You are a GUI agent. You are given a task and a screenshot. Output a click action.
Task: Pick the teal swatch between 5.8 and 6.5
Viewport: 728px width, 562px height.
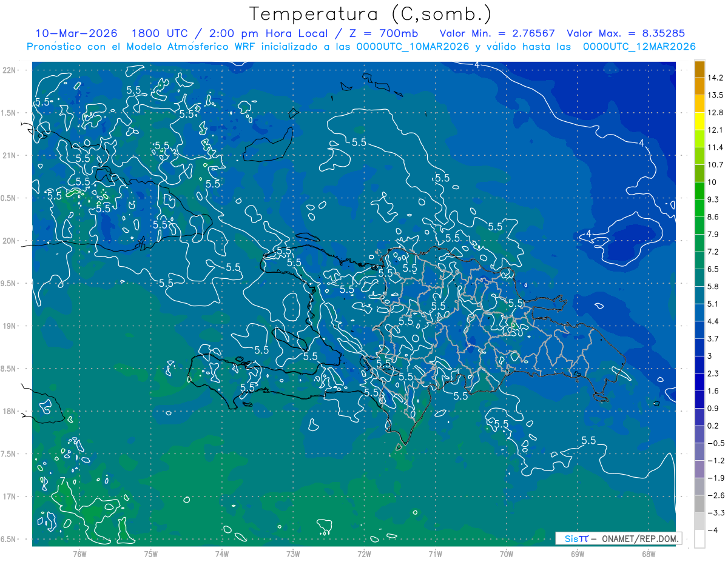pos(699,278)
